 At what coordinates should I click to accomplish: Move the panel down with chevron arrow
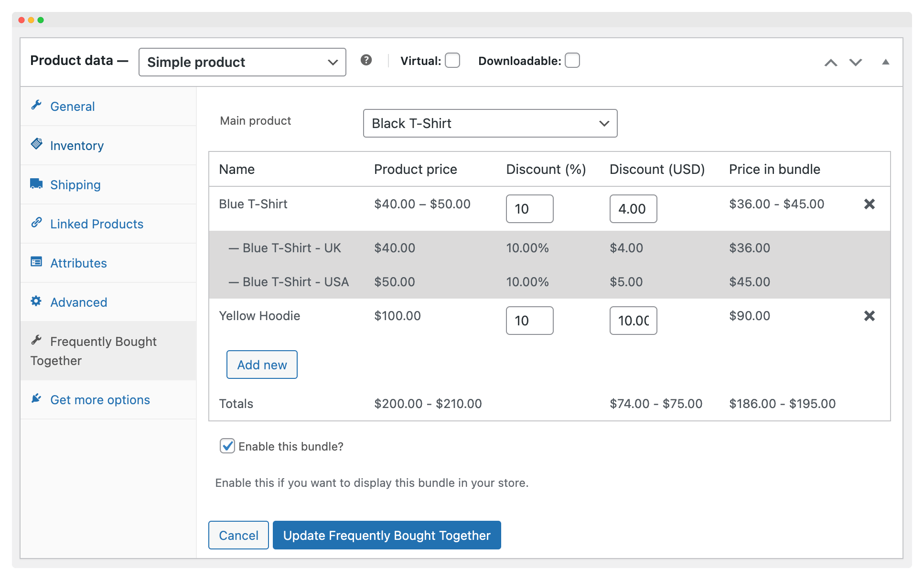pyautogui.click(x=855, y=62)
